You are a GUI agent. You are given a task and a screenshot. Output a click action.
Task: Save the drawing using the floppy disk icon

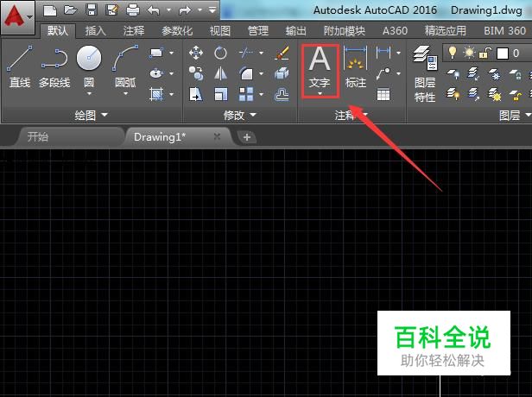92,10
